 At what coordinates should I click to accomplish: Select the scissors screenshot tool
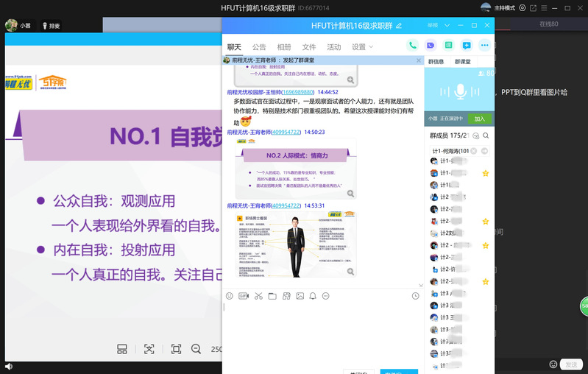tap(258, 296)
